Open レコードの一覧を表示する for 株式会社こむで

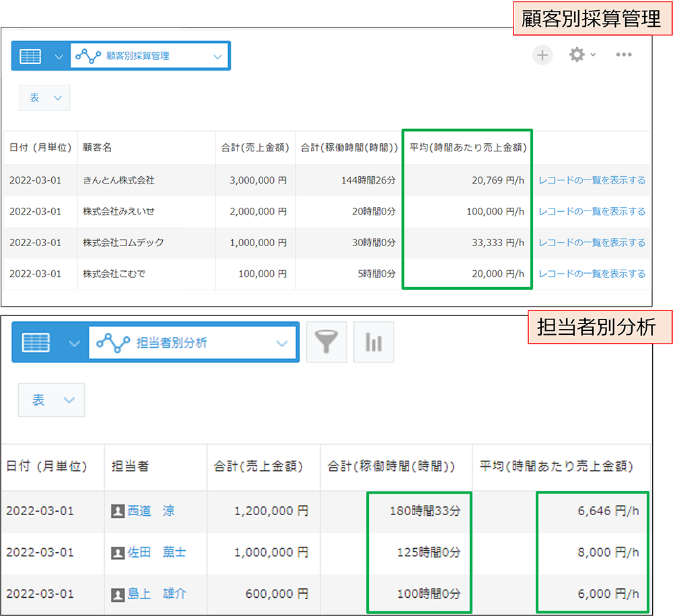[592, 273]
